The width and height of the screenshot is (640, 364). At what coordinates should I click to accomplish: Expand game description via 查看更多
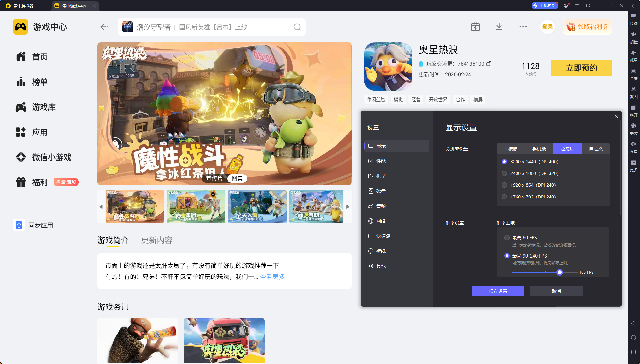272,277
